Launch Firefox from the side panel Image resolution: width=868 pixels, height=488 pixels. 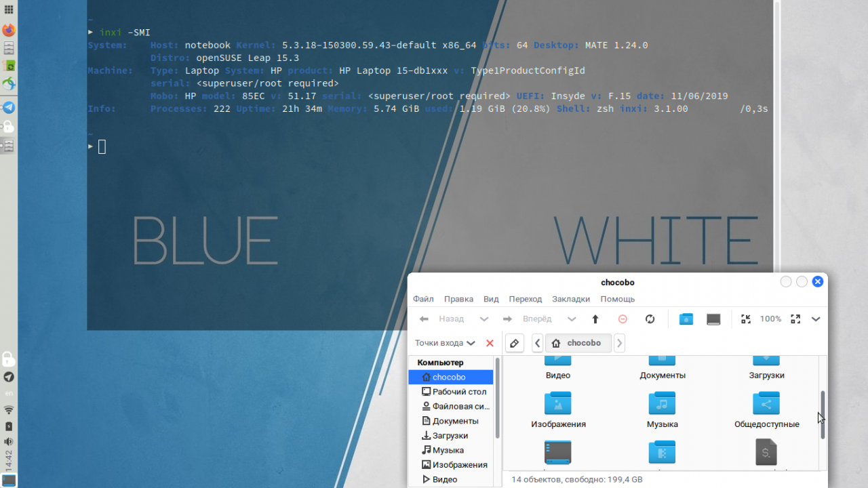pyautogui.click(x=9, y=30)
